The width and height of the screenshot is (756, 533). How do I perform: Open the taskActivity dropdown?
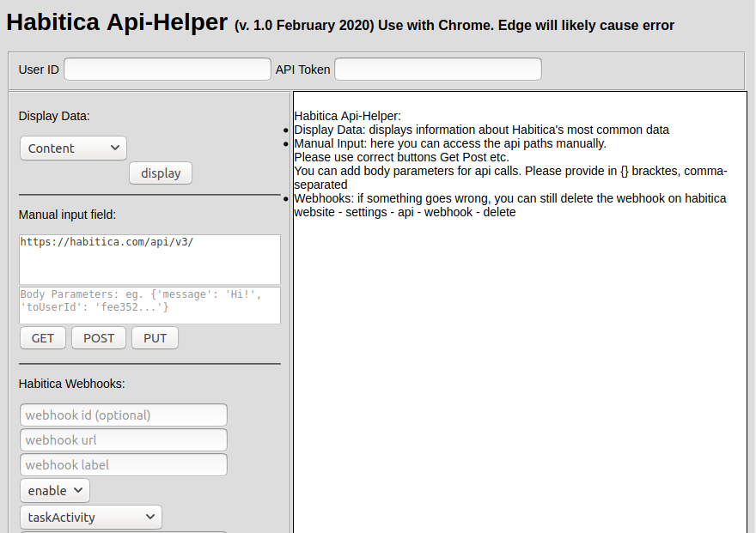91,517
